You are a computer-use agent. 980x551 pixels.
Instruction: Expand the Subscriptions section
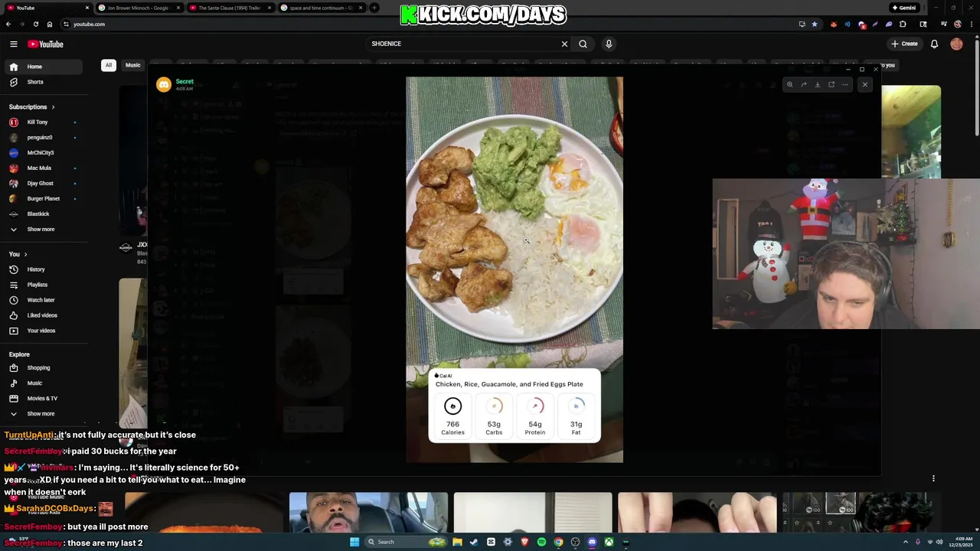(32, 106)
